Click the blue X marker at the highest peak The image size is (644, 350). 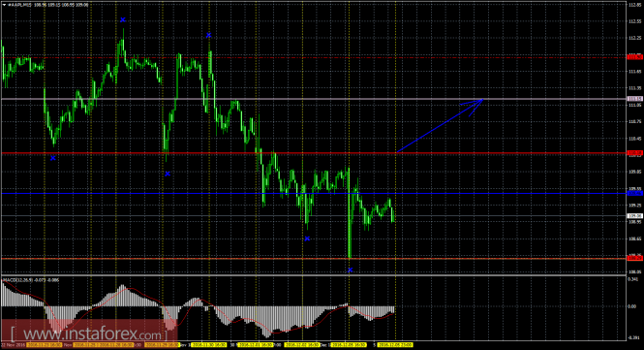122,19
